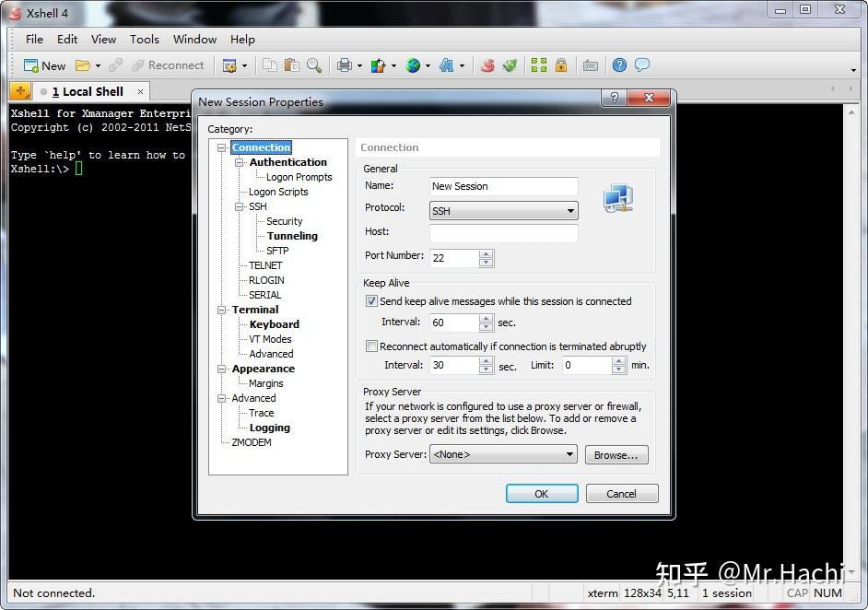
Task: Click the Paste icon on the toolbar
Action: coord(290,65)
